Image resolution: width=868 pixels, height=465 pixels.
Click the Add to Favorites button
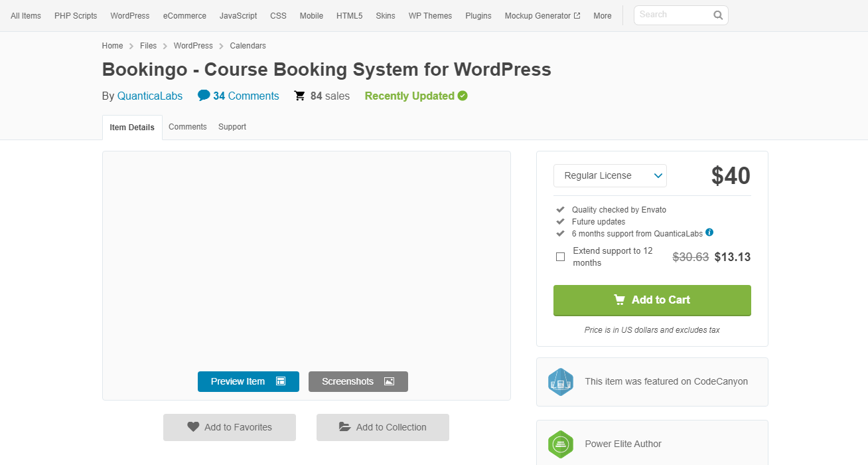(230, 427)
